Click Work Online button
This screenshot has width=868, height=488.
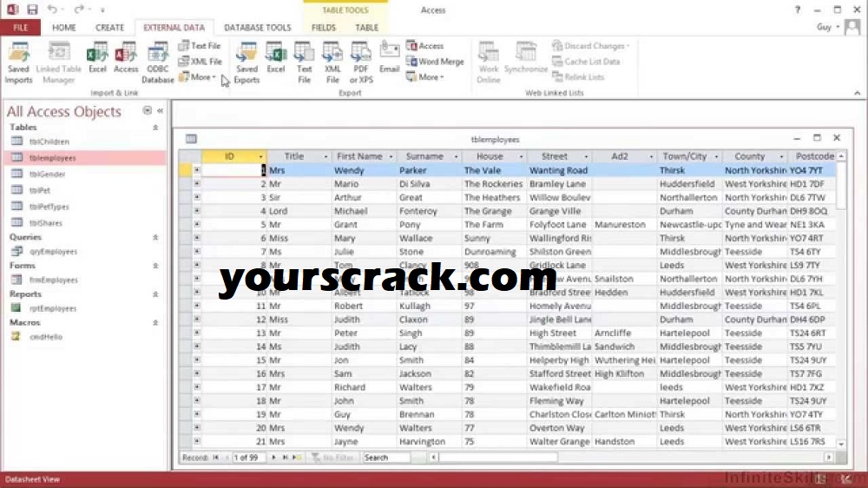[488, 63]
